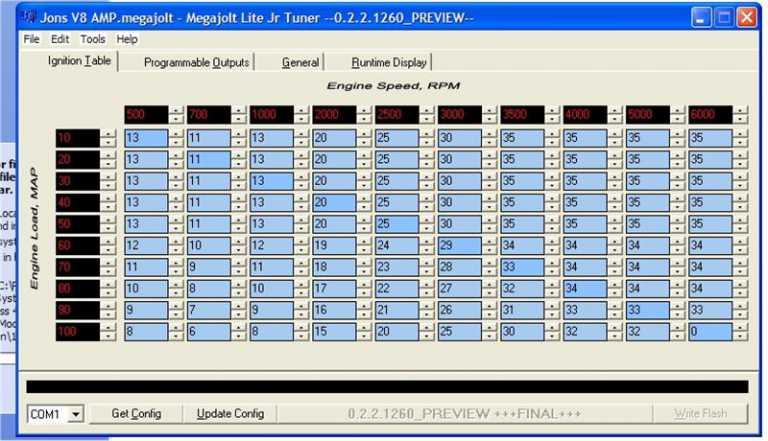Click the Get Config button
768x441 pixels.
135,413
